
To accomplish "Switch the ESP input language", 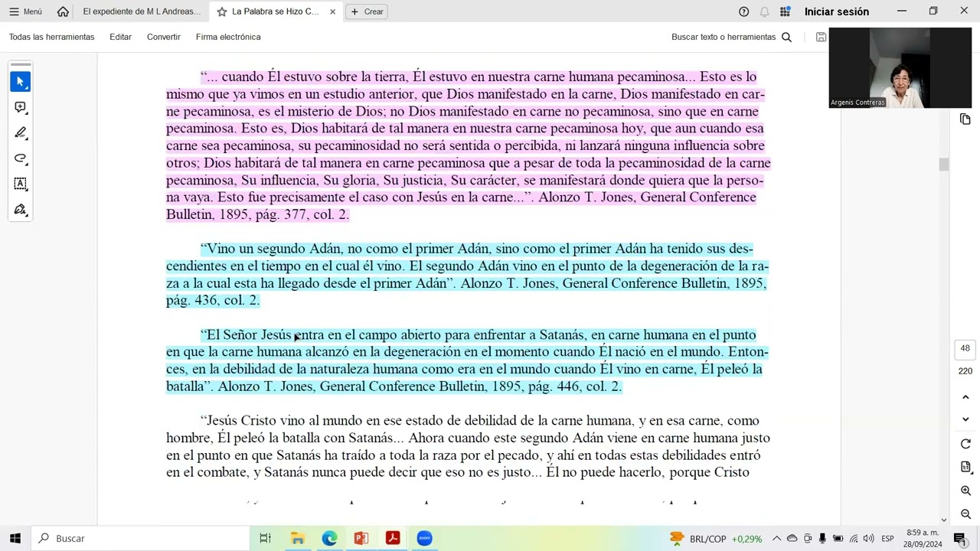I will (887, 539).
